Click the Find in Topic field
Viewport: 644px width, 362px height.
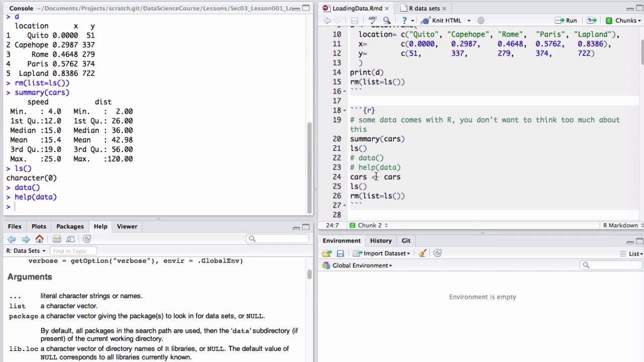(x=73, y=251)
